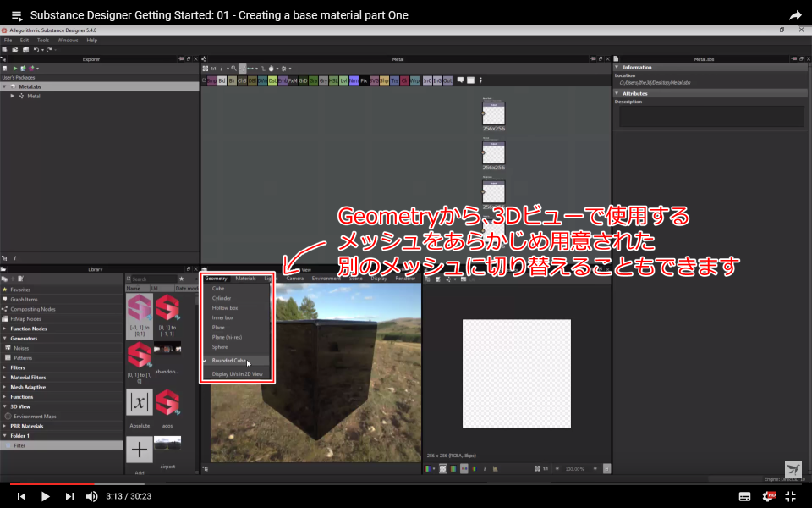Select Environment Maps in the library tree
Image resolution: width=812 pixels, height=508 pixels.
coord(35,417)
